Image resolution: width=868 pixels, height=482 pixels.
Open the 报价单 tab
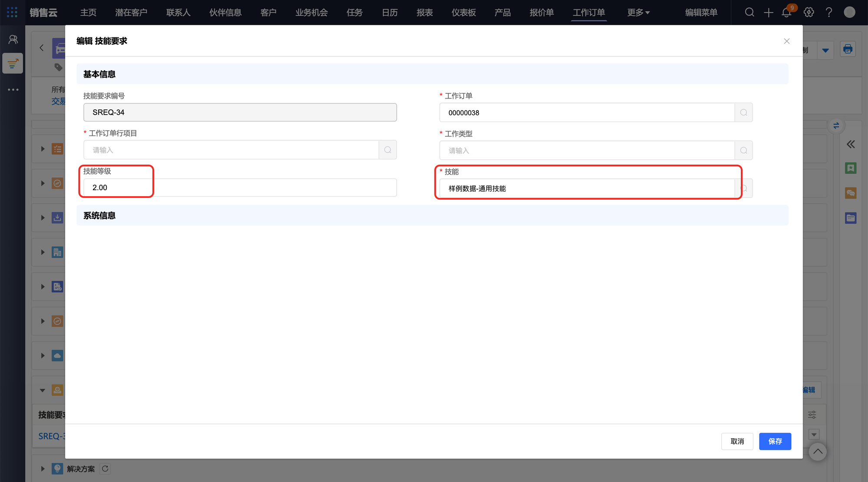point(541,13)
